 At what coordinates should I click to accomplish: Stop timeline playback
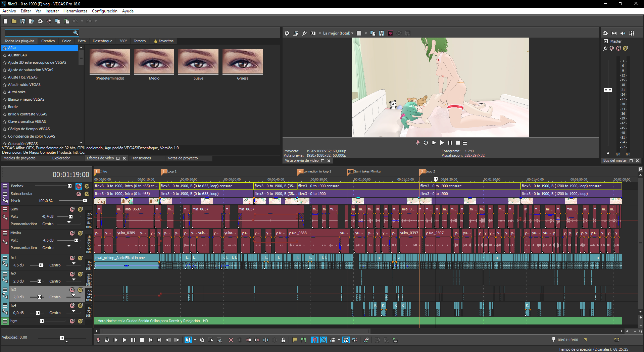coord(142,340)
